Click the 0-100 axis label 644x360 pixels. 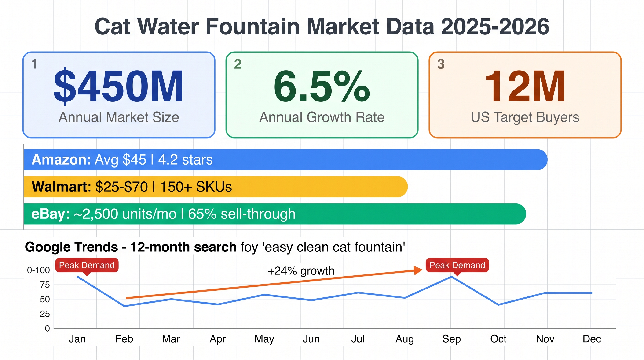39,270
